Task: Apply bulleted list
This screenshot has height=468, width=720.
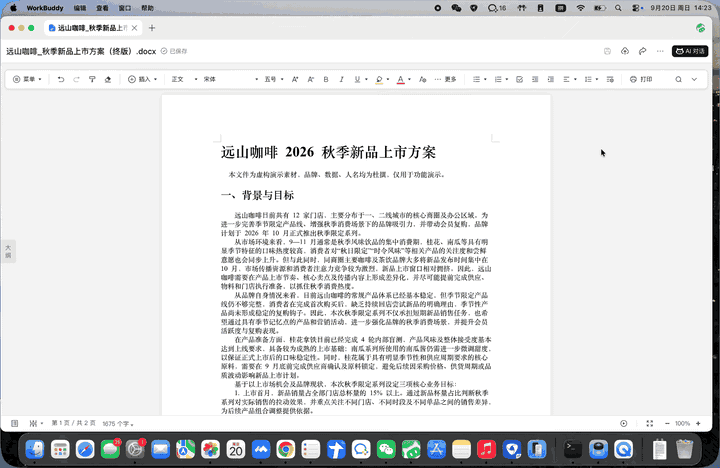Action: (476, 79)
